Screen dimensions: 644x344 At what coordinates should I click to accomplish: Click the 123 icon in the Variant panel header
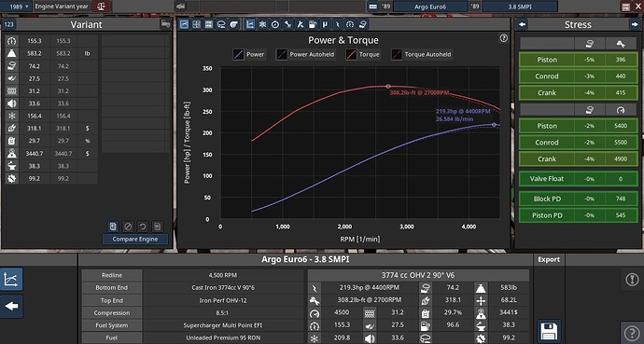click(8, 24)
